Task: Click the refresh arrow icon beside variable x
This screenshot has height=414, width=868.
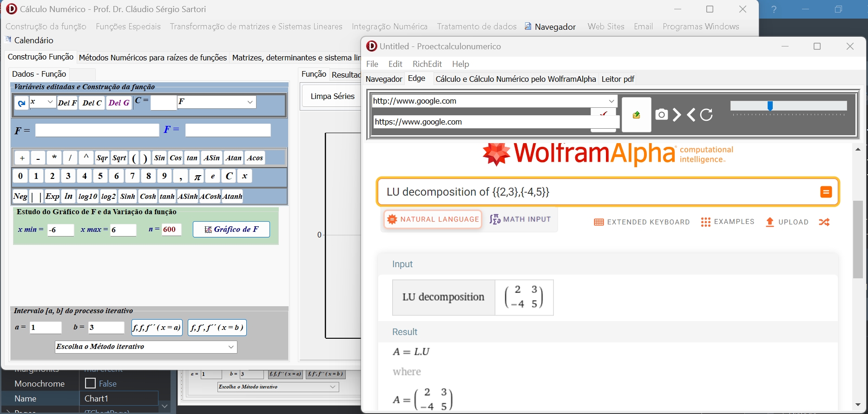Action: tap(21, 103)
